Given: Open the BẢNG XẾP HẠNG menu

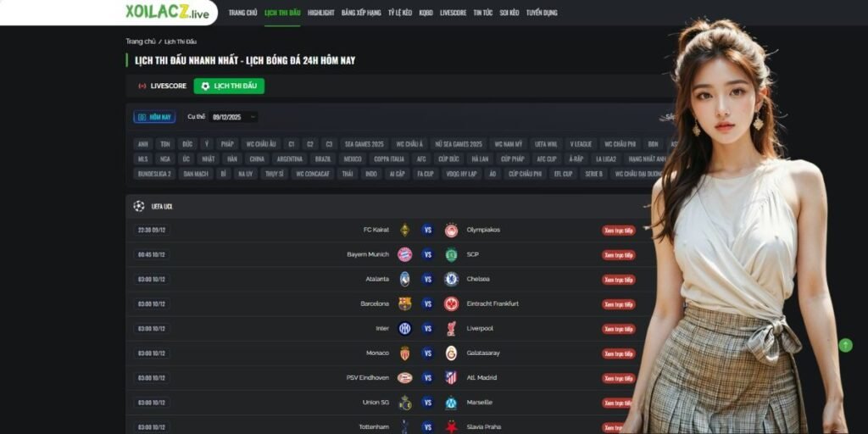Looking at the screenshot, I should pos(361,12).
